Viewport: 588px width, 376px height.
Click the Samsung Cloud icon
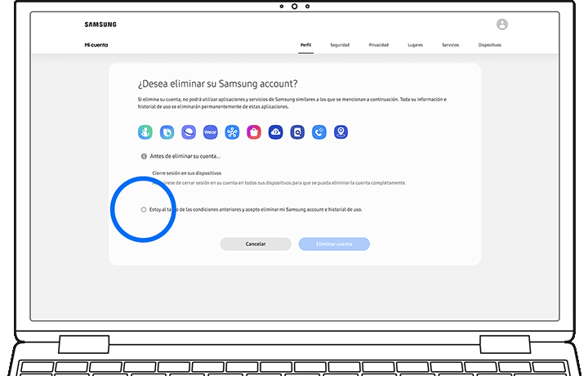pos(276,132)
